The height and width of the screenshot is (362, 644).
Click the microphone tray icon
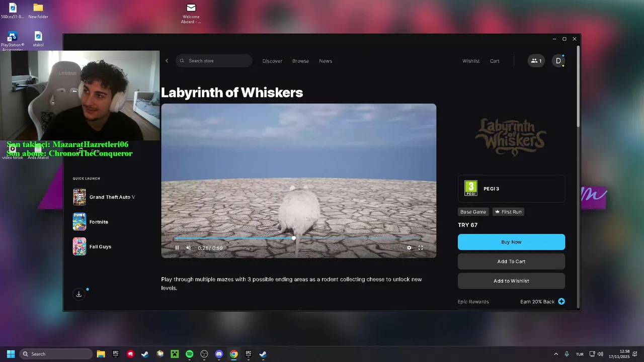[567, 354]
